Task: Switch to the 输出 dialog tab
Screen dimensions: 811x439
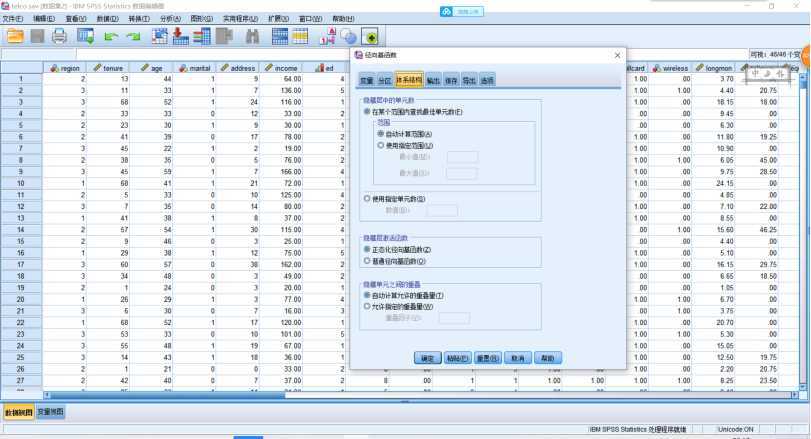Action: pyautogui.click(x=433, y=80)
